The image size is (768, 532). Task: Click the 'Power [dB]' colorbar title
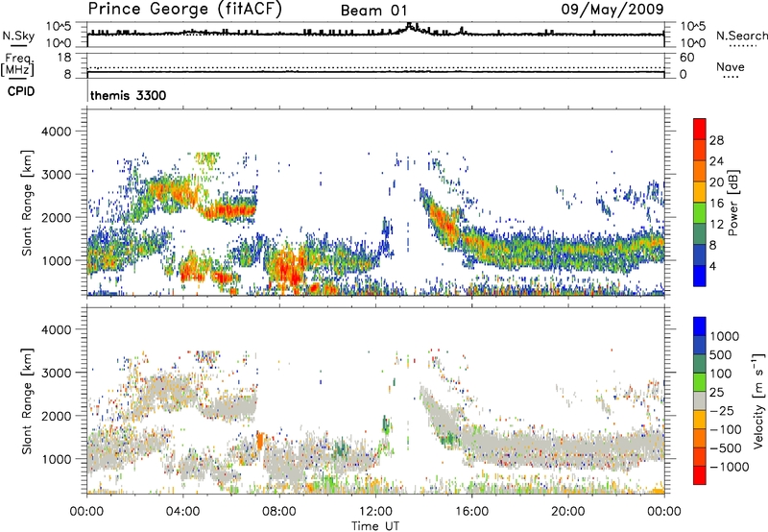[x=733, y=203]
